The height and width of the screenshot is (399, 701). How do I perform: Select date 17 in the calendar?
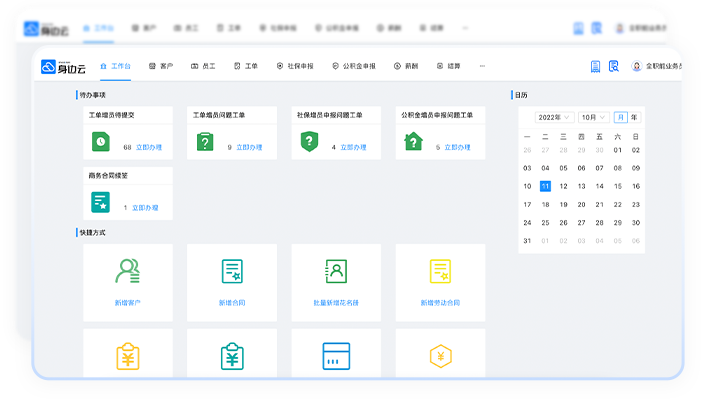coord(527,204)
